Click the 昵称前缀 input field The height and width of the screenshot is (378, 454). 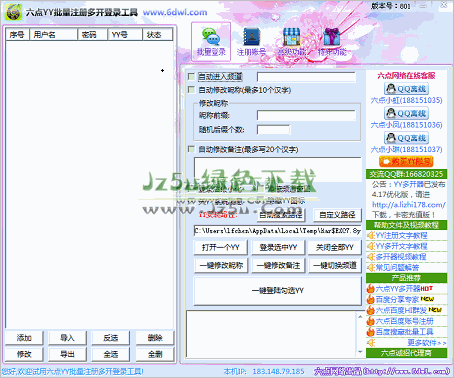pyautogui.click(x=306, y=116)
